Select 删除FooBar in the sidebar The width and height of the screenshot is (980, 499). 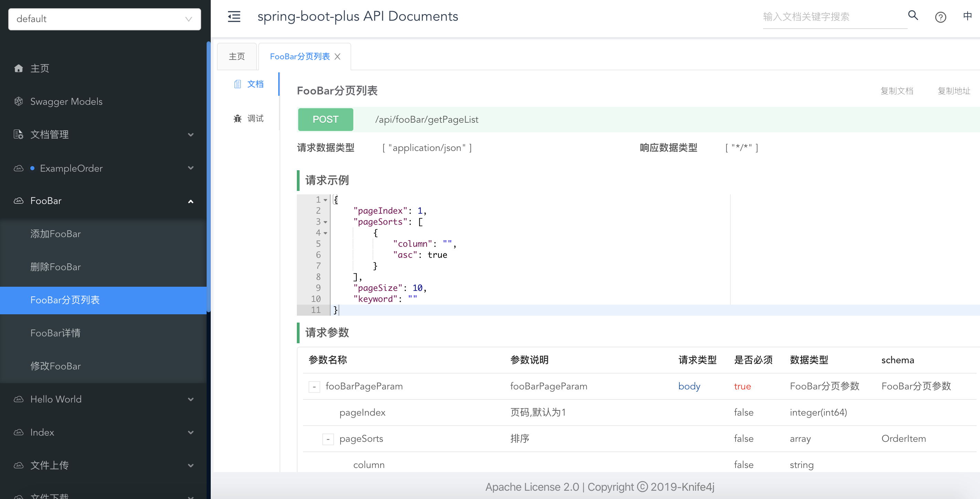point(55,267)
